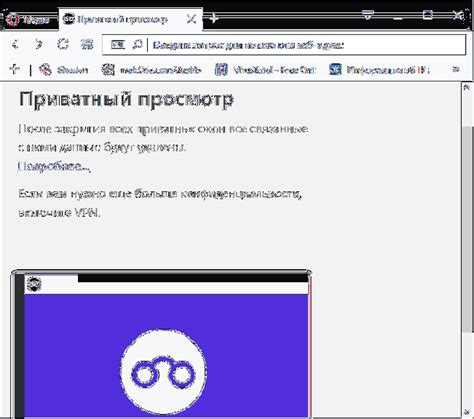Click the search icon in address bar
The height and width of the screenshot is (419, 474).
click(137, 44)
